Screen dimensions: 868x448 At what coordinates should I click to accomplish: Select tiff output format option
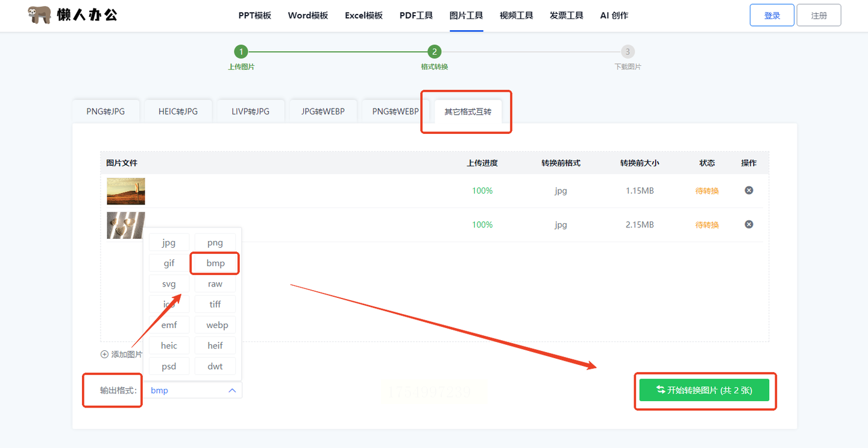[x=215, y=304]
